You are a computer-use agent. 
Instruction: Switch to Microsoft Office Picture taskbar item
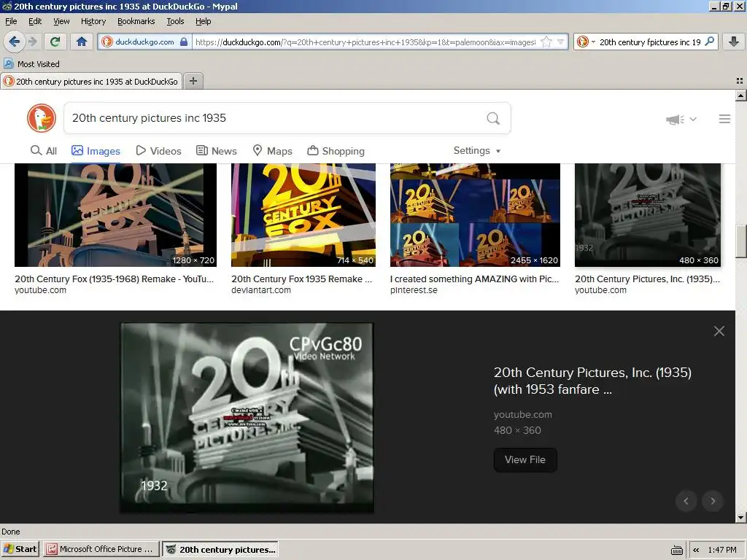click(101, 549)
